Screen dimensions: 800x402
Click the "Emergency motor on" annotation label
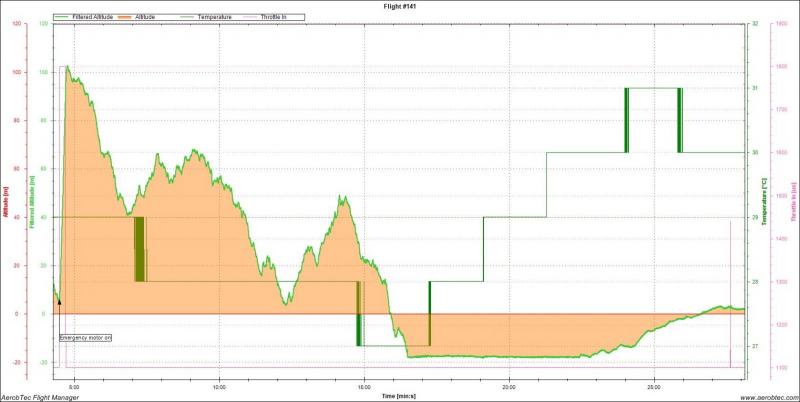[x=86, y=338]
